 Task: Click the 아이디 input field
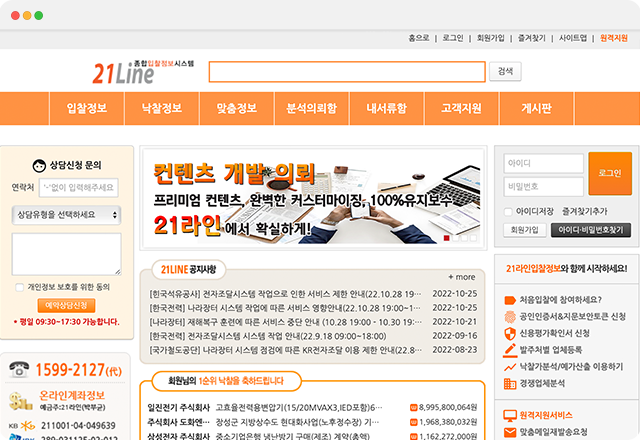tap(543, 163)
